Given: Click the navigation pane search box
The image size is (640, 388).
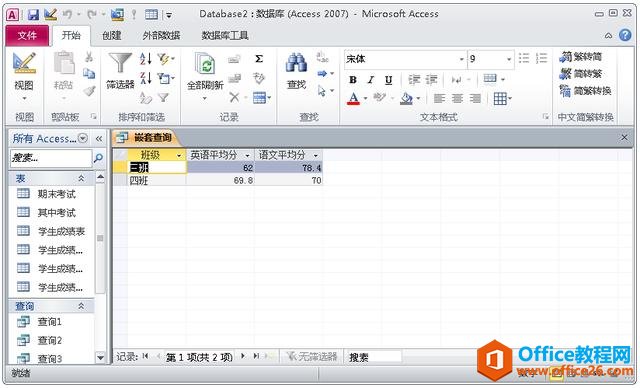Looking at the screenshot, I should point(51,158).
